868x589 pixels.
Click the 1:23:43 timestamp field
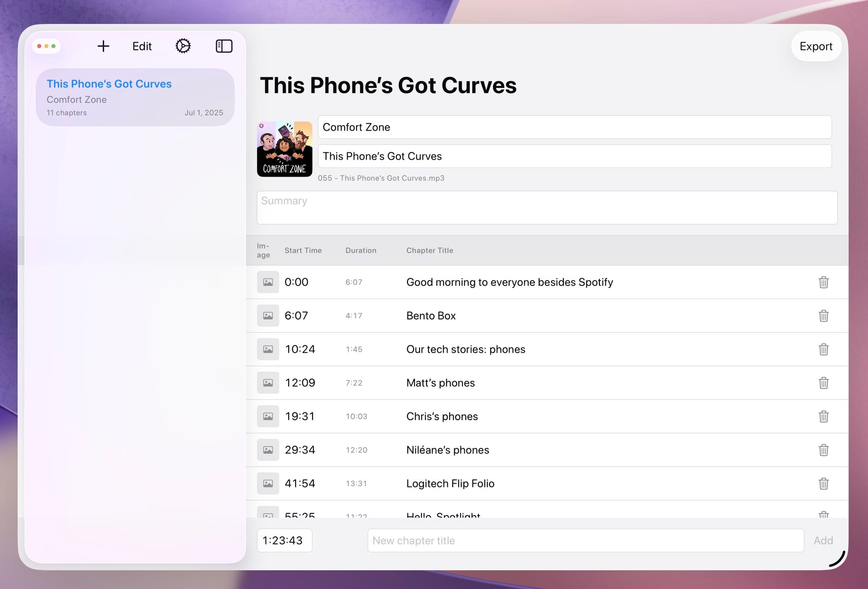(284, 540)
